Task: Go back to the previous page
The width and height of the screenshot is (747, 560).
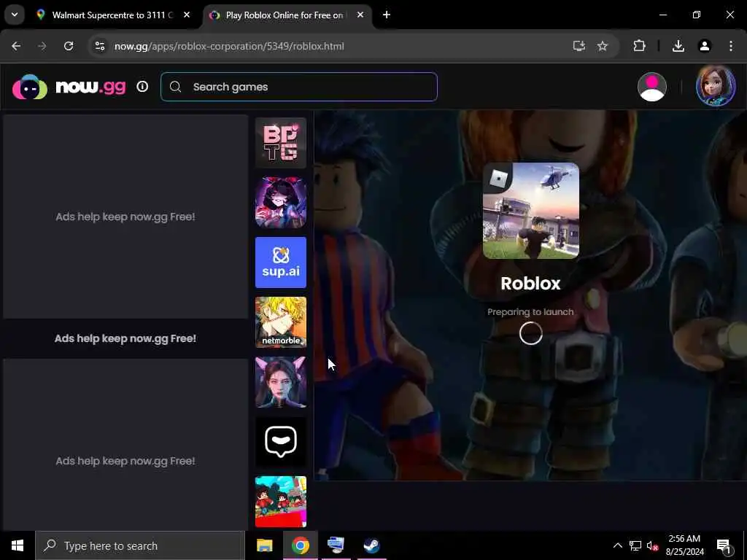Action: tap(16, 46)
